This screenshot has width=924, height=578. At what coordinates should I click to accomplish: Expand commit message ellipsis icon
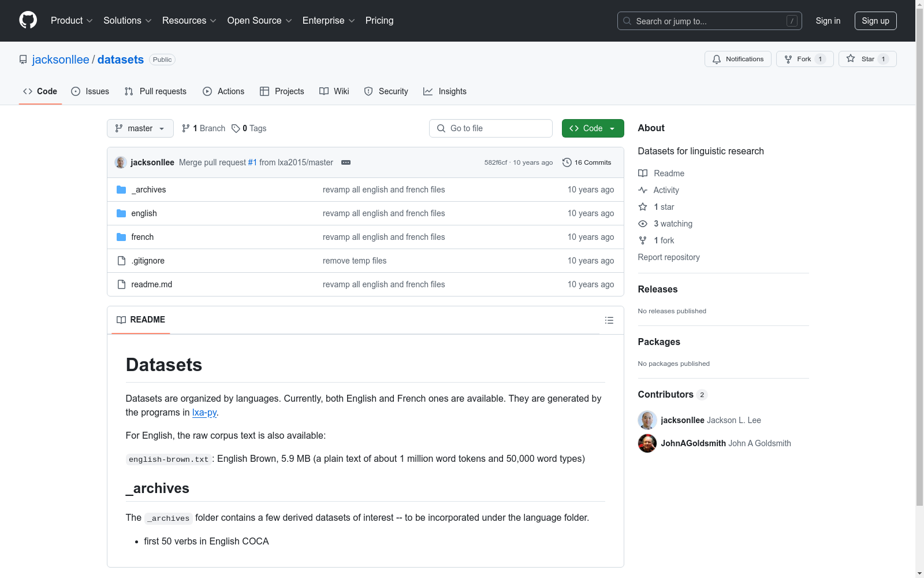click(x=346, y=162)
